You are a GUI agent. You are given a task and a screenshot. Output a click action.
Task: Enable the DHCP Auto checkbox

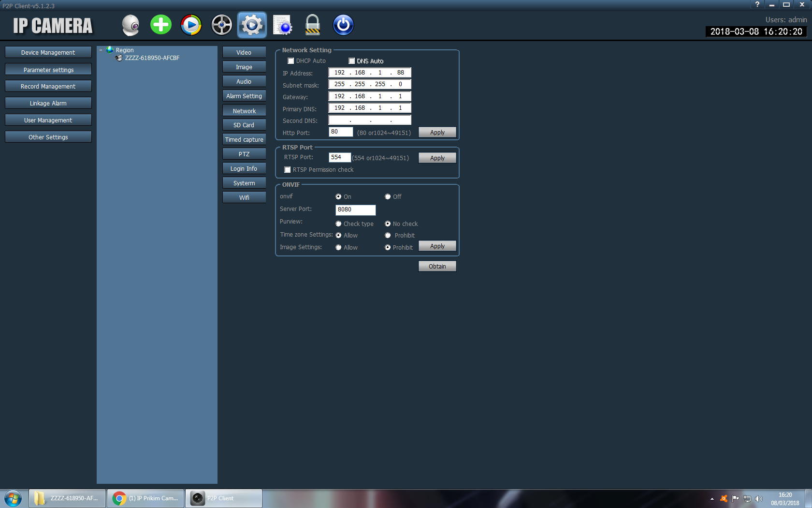tap(291, 61)
